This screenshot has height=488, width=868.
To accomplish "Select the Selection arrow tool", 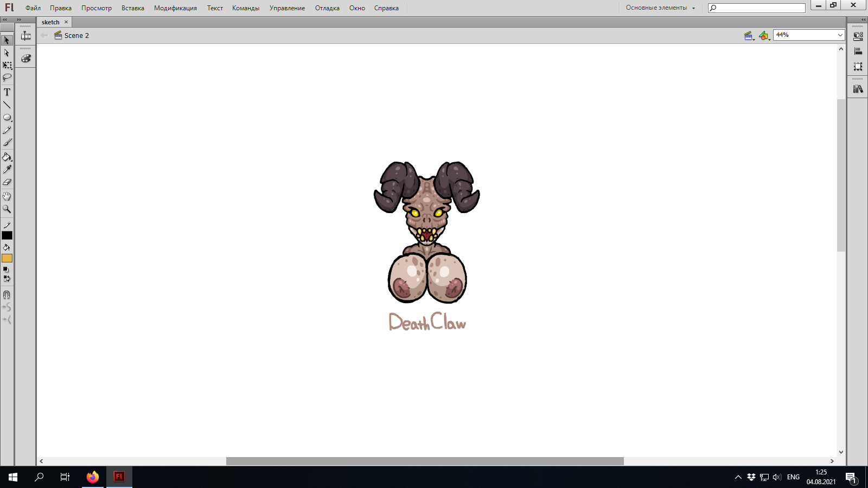I will click(7, 40).
